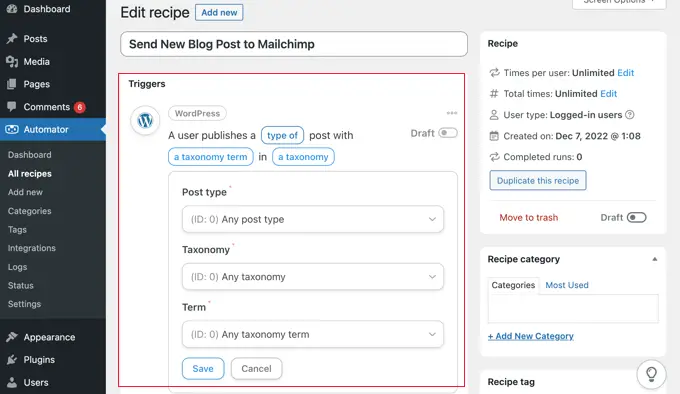Open the Term dropdown
This screenshot has height=394, width=680.
(x=313, y=334)
